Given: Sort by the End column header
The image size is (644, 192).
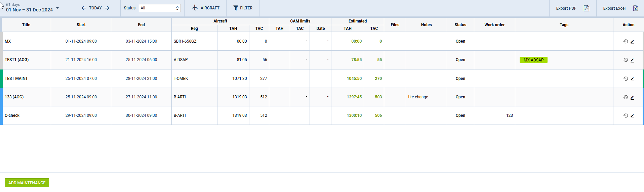Looking at the screenshot, I should click(x=141, y=25).
